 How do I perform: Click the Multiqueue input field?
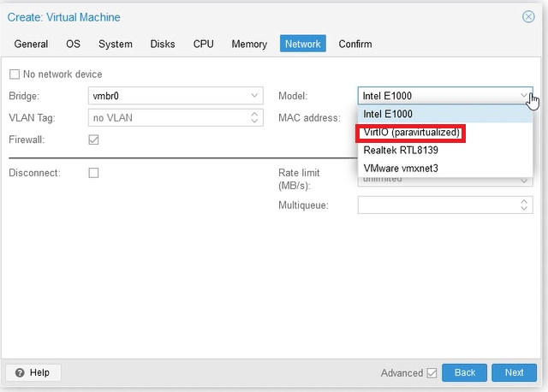click(x=437, y=205)
